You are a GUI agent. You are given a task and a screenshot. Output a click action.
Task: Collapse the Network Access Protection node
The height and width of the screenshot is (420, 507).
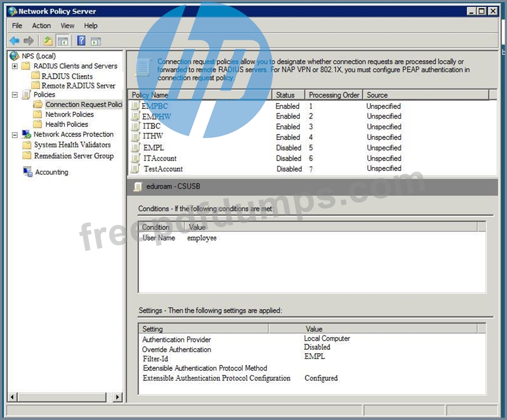point(15,135)
